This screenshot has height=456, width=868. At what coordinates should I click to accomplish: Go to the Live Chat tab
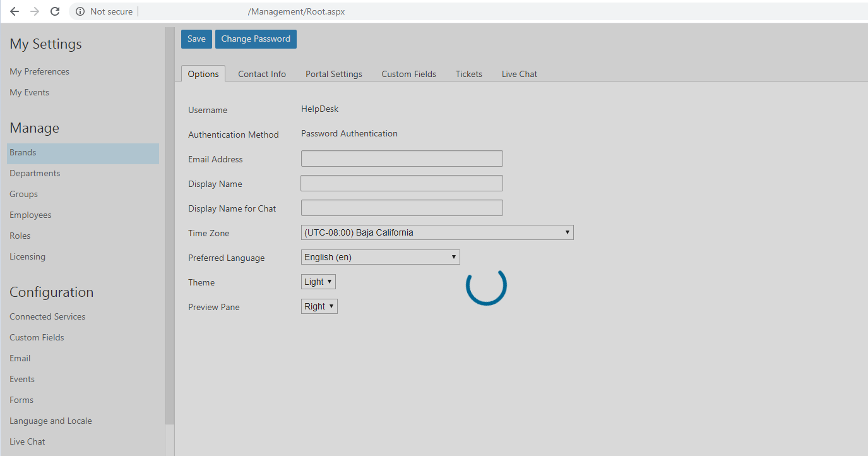click(x=520, y=74)
